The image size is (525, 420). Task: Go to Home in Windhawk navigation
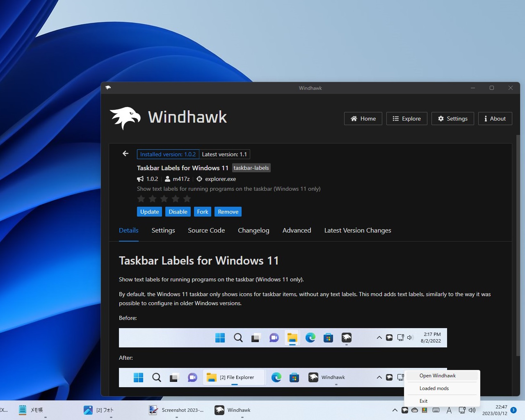pos(363,119)
